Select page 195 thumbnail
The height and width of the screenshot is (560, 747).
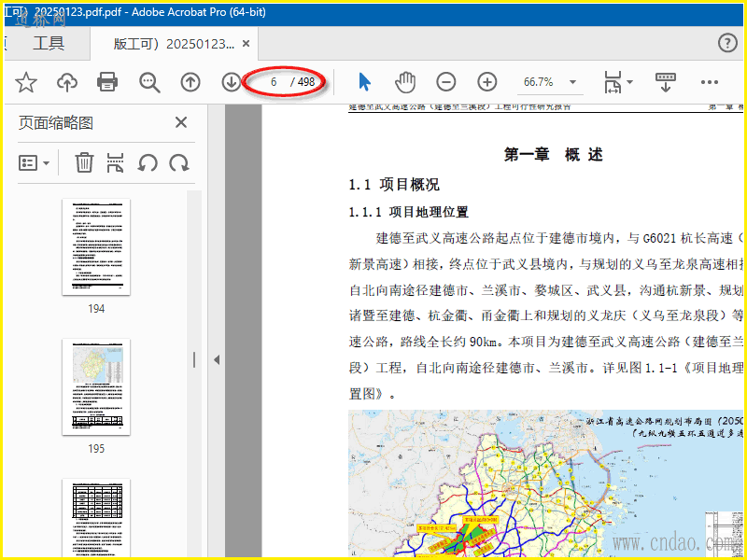(x=96, y=386)
